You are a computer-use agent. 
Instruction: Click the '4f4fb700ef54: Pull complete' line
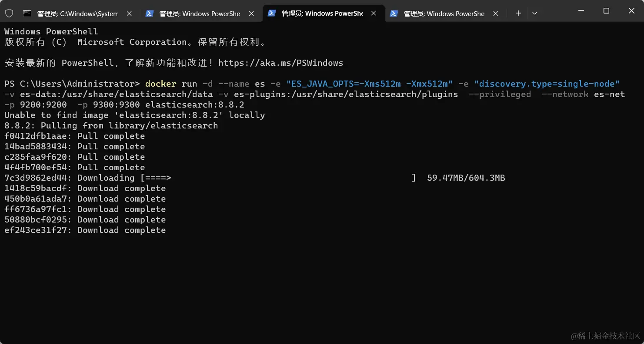[75, 167]
